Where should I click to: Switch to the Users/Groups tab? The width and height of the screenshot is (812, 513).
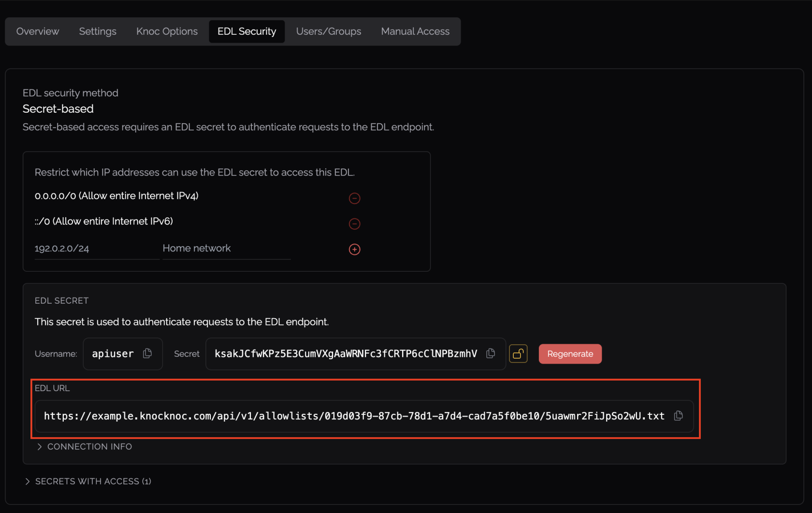pyautogui.click(x=329, y=31)
